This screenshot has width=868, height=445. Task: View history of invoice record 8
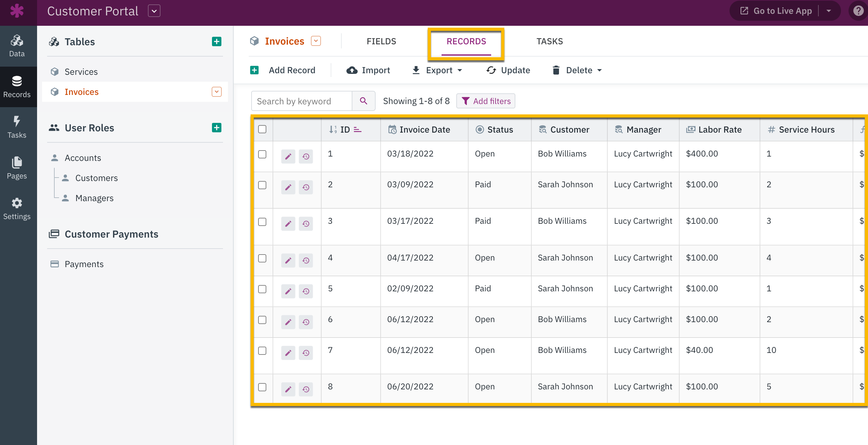[306, 389]
